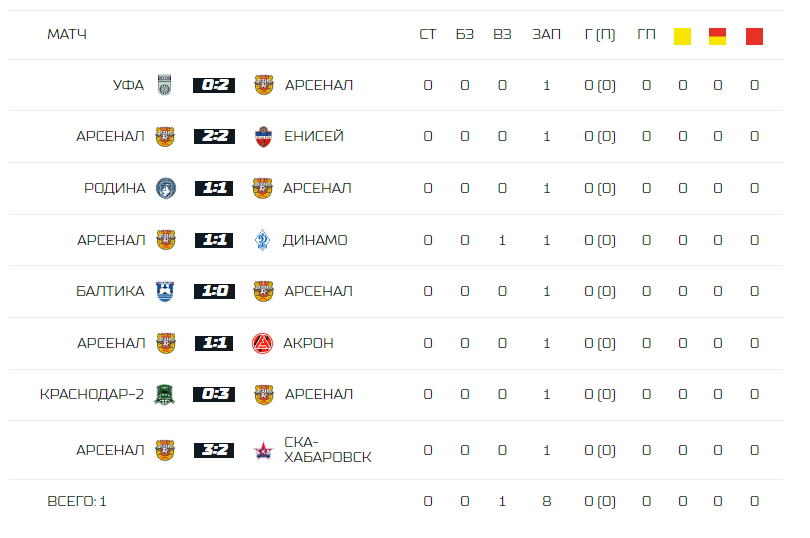The height and width of the screenshot is (538, 810).
Task: Open the Arsenal–SKA-Khabarovsk 3:2 score
Action: pyautogui.click(x=214, y=450)
